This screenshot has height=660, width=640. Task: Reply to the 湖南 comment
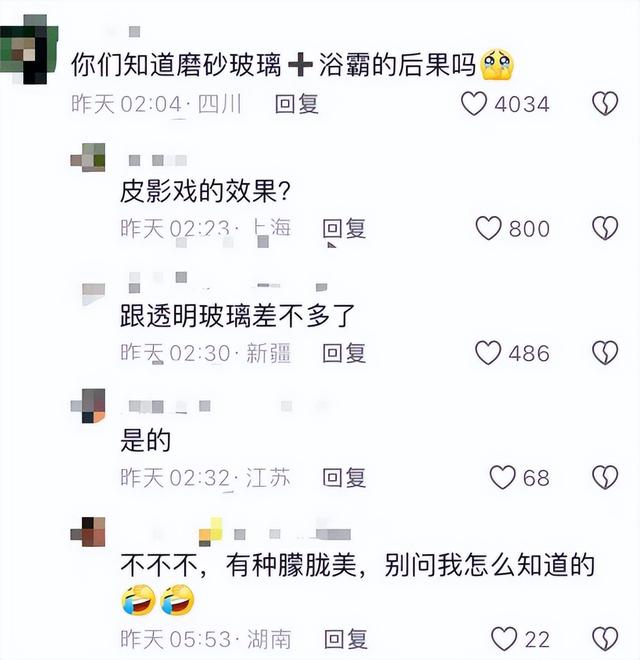(x=346, y=639)
